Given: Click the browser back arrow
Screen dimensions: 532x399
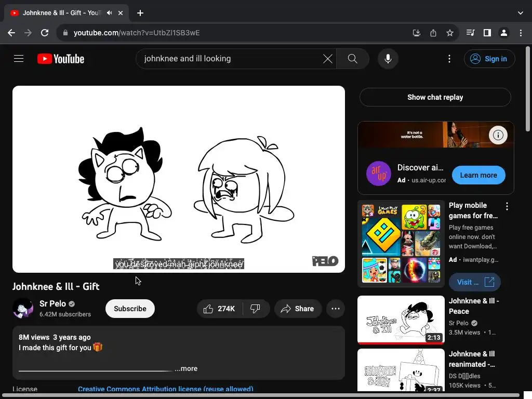Looking at the screenshot, I should click(x=11, y=33).
